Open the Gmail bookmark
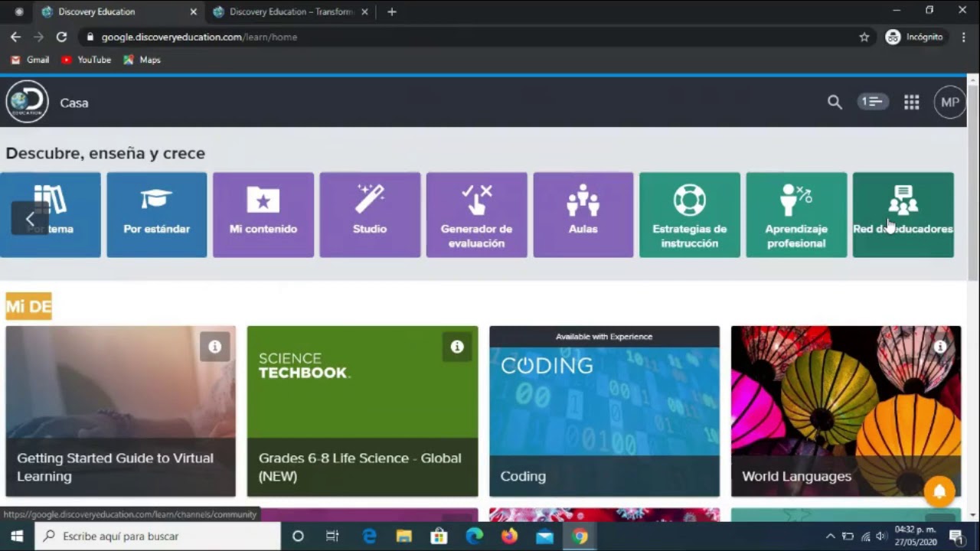980x551 pixels. (x=30, y=60)
